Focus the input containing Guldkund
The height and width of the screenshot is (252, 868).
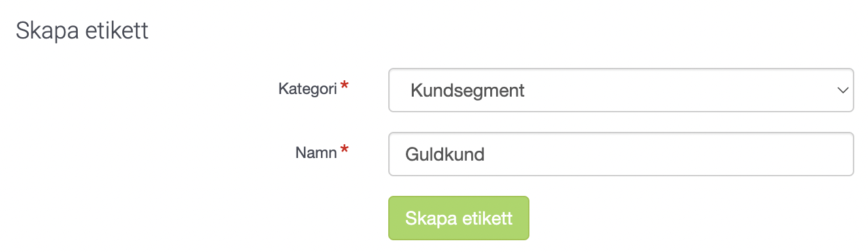[x=621, y=154]
